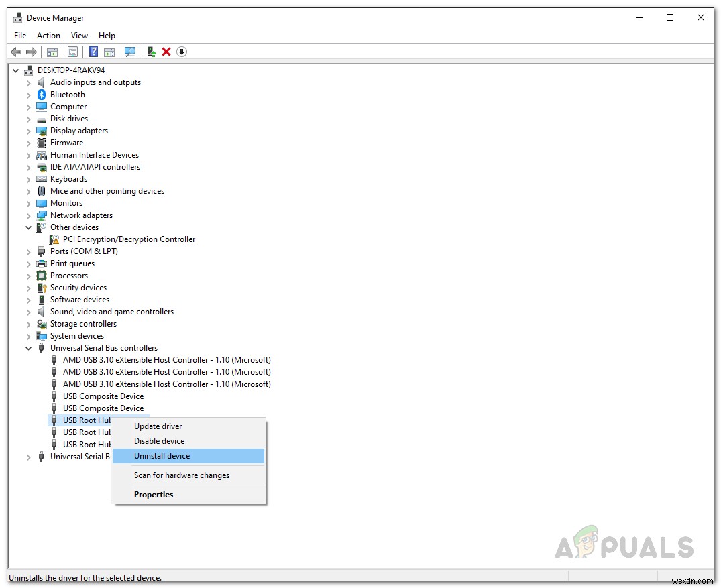Screen dimensions: 721x588
Task: Click the Properties toolbar icon
Action: pos(72,52)
